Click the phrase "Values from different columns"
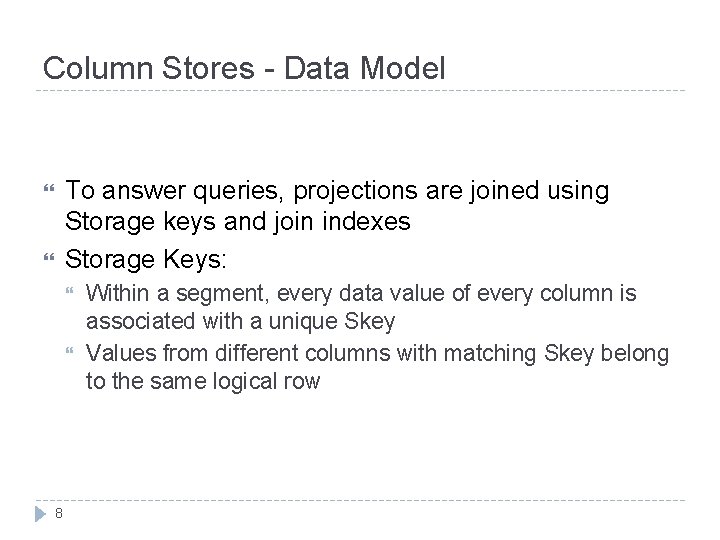This screenshot has width=720, height=540. point(213,351)
